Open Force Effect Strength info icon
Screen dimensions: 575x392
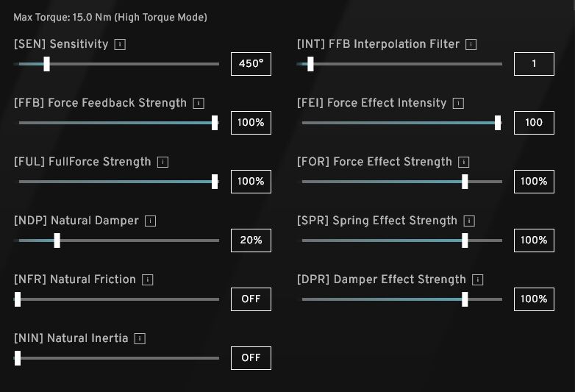(x=463, y=162)
